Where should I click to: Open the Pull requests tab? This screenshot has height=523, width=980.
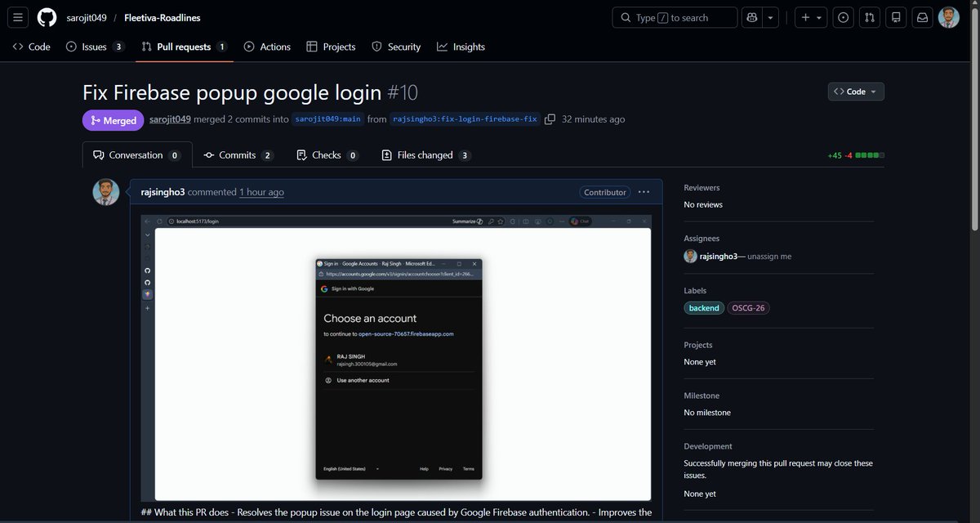coord(185,47)
